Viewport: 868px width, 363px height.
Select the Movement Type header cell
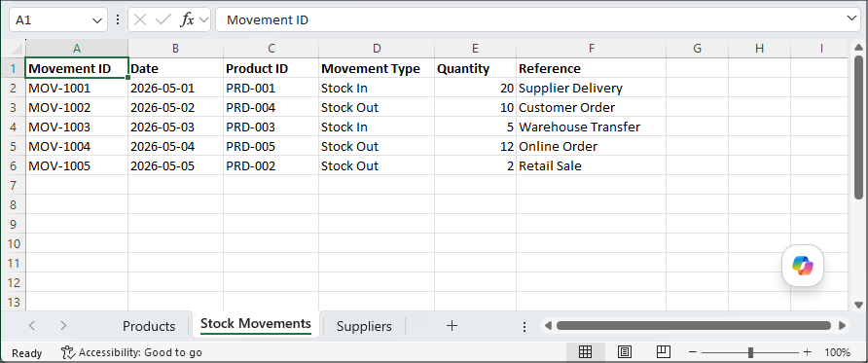[377, 69]
